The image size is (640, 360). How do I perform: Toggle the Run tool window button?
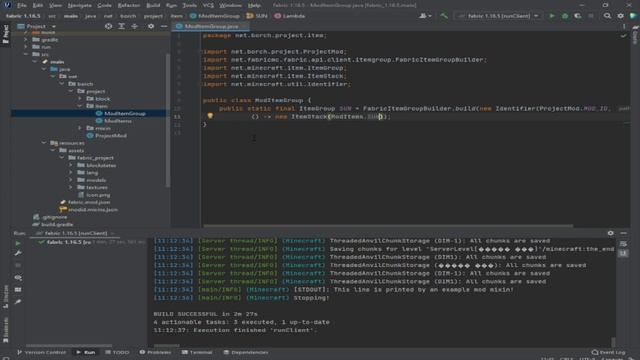[x=86, y=352]
